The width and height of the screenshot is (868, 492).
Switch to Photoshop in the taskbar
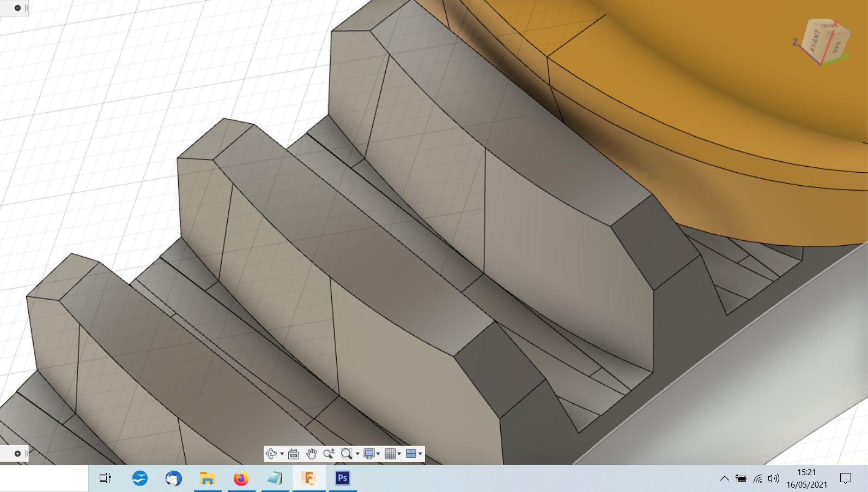(x=342, y=478)
